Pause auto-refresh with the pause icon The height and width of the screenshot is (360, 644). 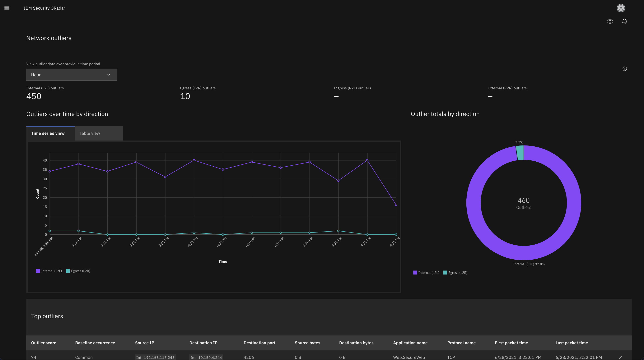(x=624, y=69)
